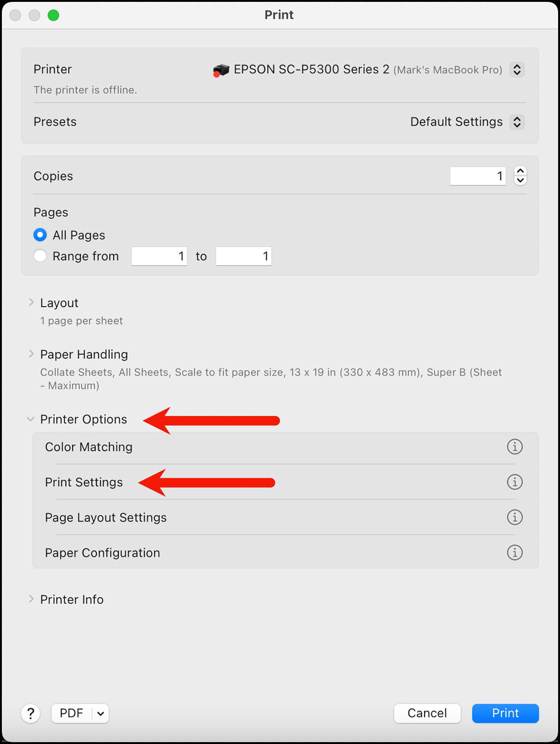Click 'The printer is offline.' status text

pos(85,90)
